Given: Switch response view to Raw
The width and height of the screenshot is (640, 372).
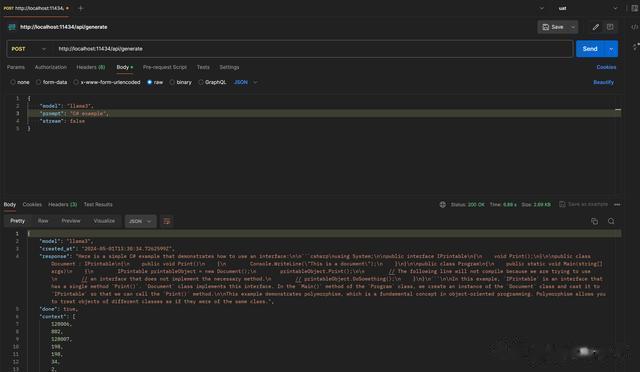Looking at the screenshot, I should pyautogui.click(x=43, y=221).
